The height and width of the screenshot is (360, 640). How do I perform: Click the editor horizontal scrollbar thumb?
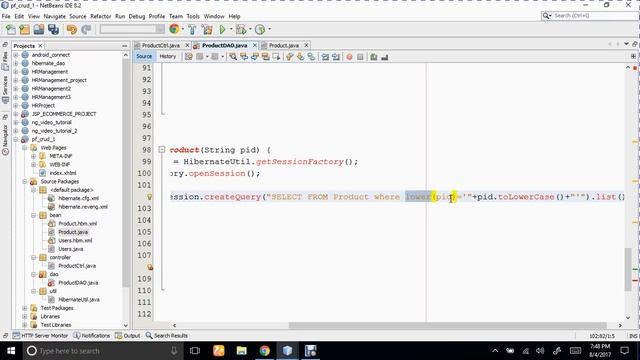(447, 325)
